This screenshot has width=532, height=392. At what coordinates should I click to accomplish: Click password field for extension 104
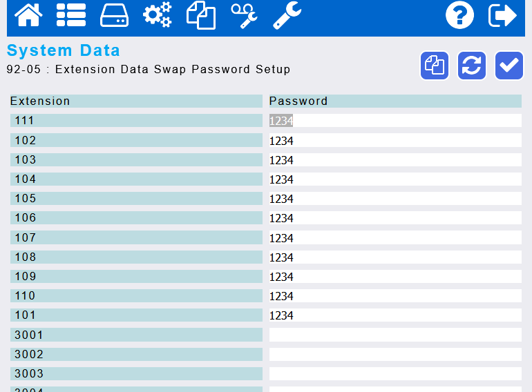395,179
